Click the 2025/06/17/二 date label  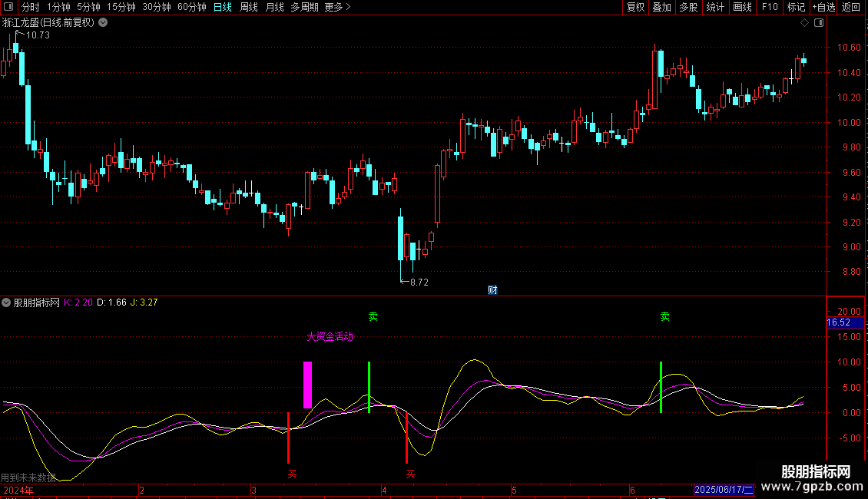pos(724,490)
